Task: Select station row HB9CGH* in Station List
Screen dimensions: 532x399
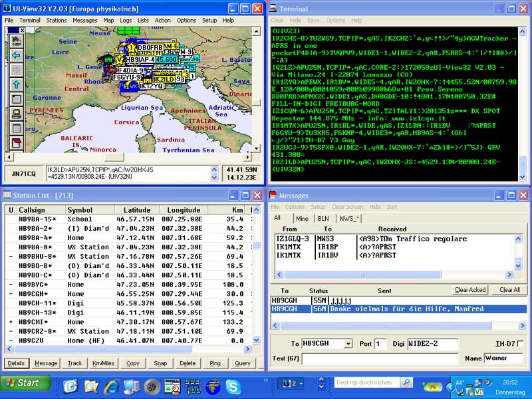Action: [x=129, y=294]
